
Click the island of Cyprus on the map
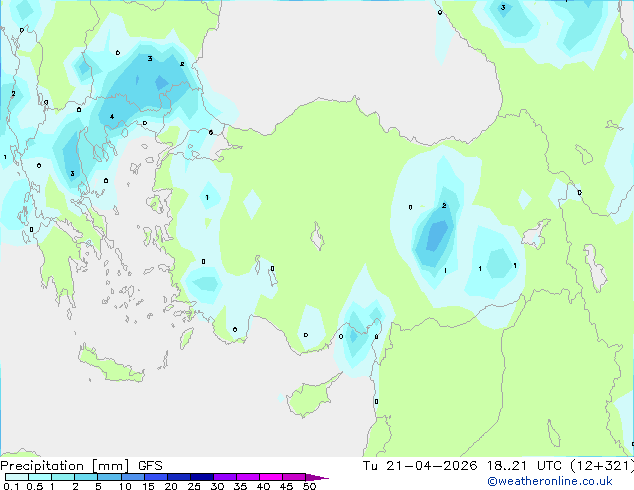click(x=309, y=398)
